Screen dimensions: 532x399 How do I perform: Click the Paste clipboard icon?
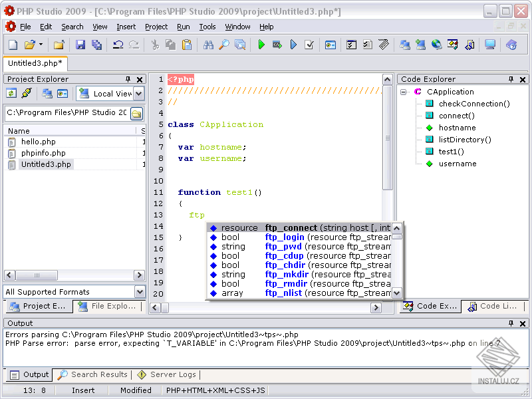187,45
